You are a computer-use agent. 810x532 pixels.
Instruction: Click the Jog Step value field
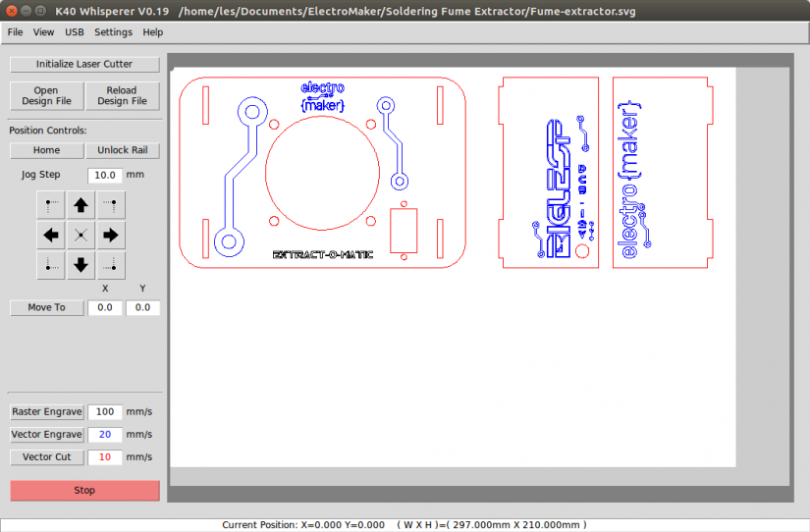point(104,175)
